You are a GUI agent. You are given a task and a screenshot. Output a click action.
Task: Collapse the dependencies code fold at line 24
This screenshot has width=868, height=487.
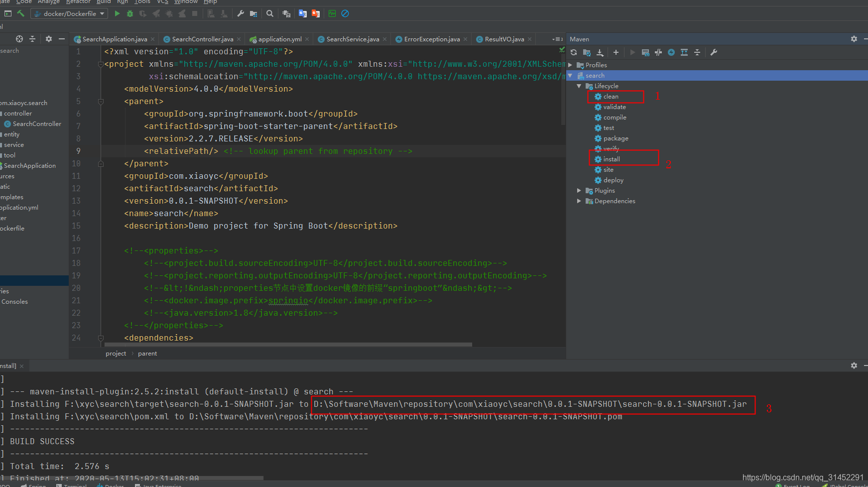click(101, 338)
